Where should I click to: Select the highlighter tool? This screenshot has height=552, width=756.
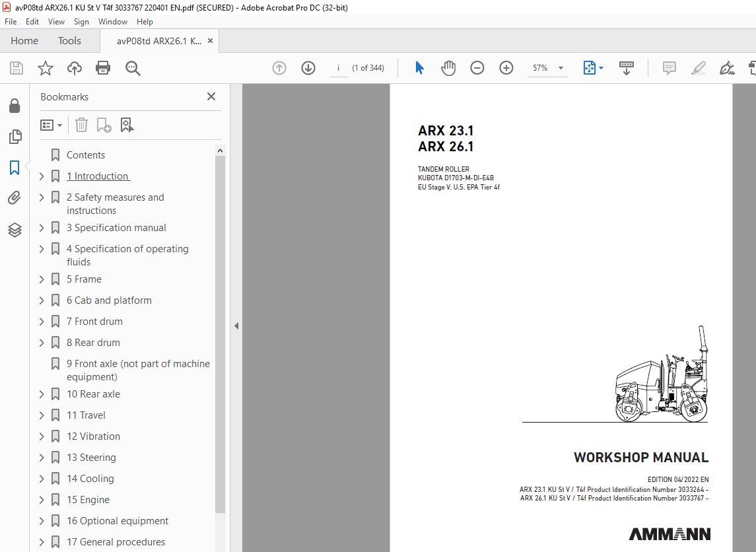[x=698, y=68]
